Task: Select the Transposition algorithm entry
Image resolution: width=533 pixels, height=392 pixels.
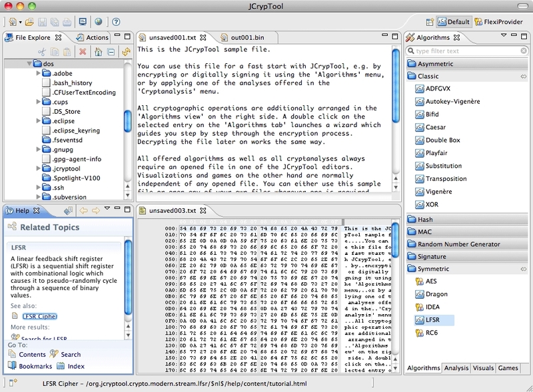Action: point(441,178)
